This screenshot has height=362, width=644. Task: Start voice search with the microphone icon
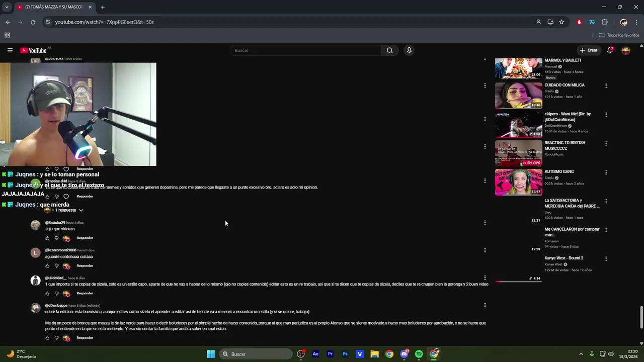click(409, 50)
